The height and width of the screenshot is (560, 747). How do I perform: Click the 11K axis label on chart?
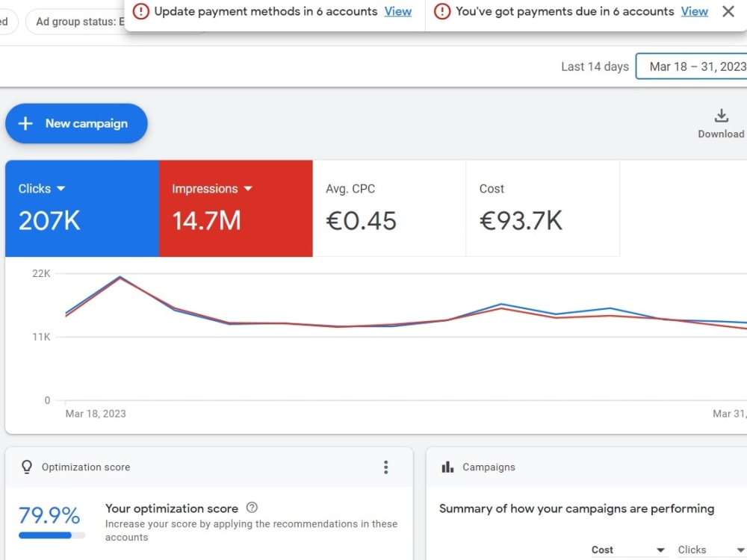[x=41, y=337]
